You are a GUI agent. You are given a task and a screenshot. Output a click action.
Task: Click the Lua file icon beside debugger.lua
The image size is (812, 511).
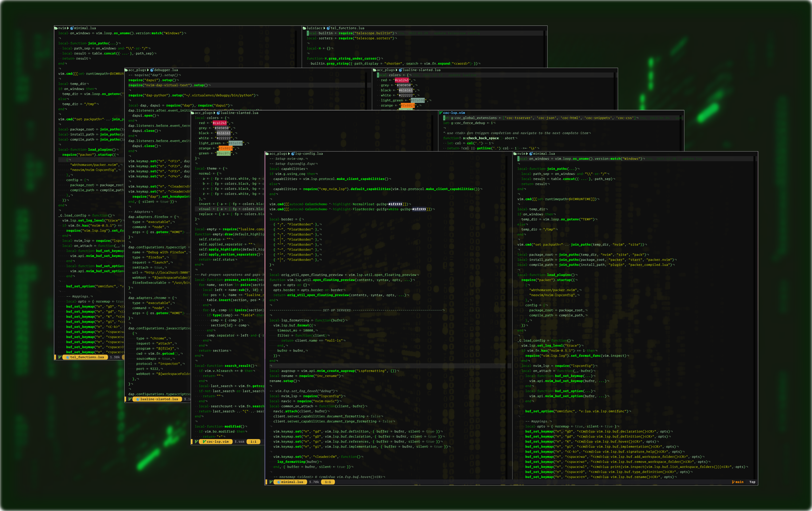[x=152, y=70]
